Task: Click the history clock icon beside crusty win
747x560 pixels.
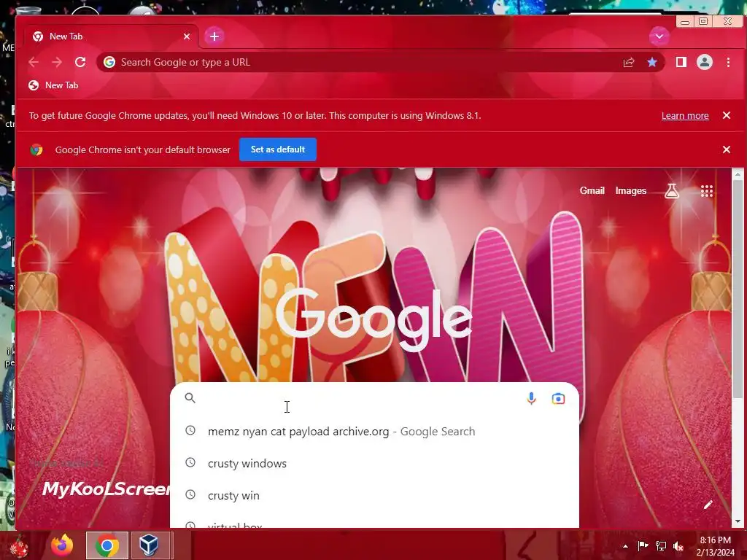Action: click(190, 494)
